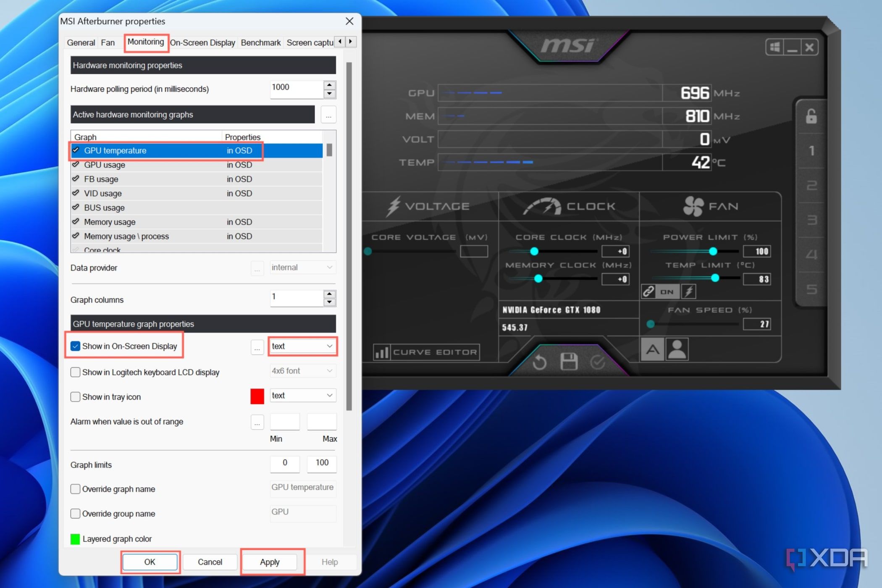882x588 pixels.
Task: Click the OK button
Action: 150,562
